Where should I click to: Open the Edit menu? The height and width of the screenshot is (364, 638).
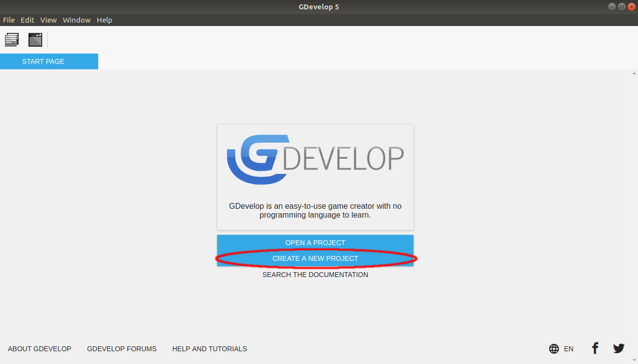coord(28,20)
